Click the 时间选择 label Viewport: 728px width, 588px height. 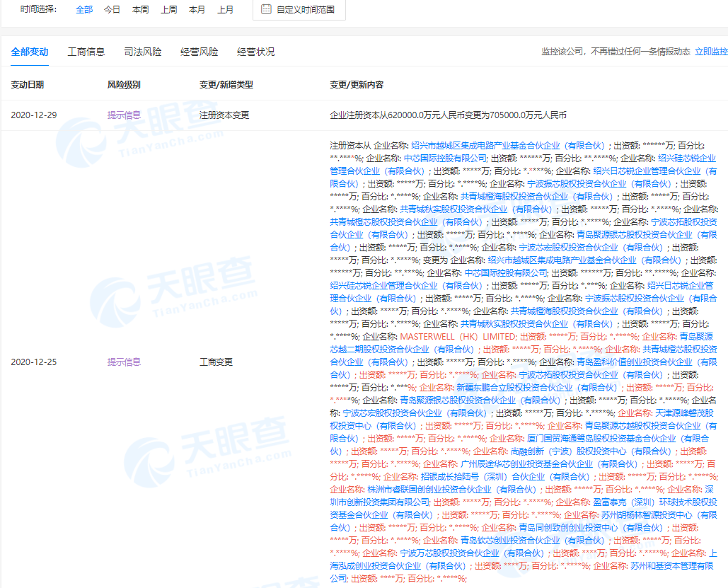tap(38, 9)
